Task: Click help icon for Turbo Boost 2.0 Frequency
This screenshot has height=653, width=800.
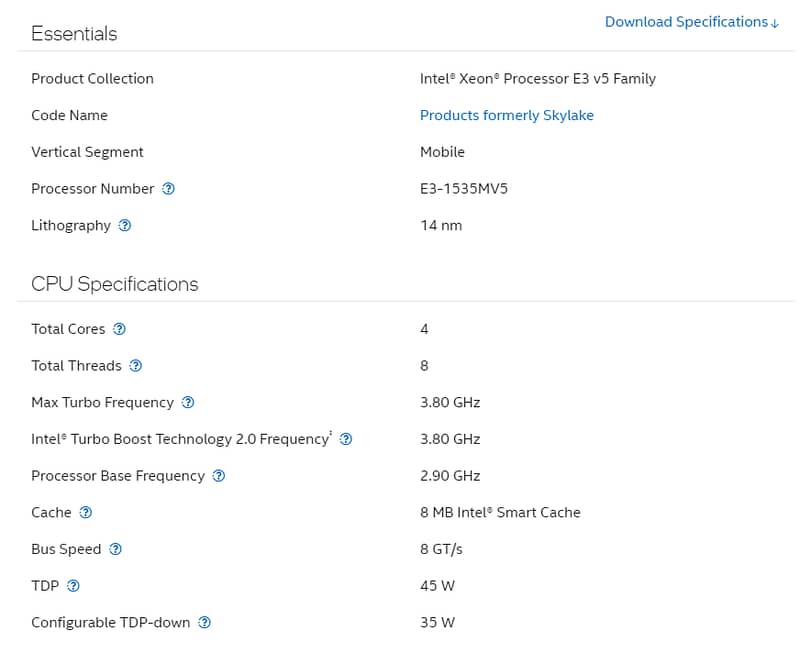Action: pos(346,439)
